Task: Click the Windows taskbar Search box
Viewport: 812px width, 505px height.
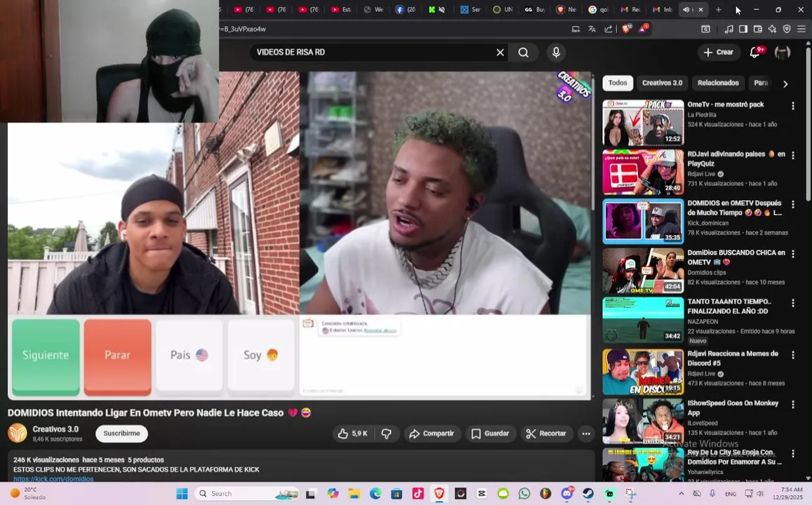Action: (x=247, y=494)
